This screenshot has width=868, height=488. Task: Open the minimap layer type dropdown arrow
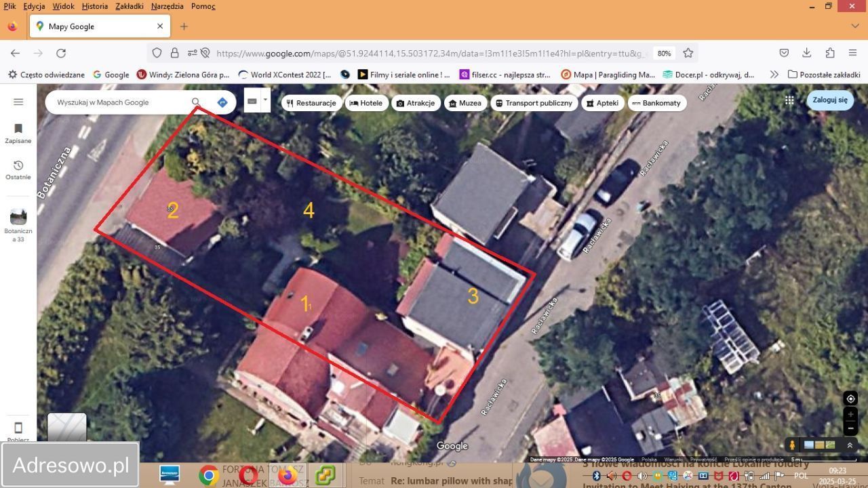click(265, 100)
